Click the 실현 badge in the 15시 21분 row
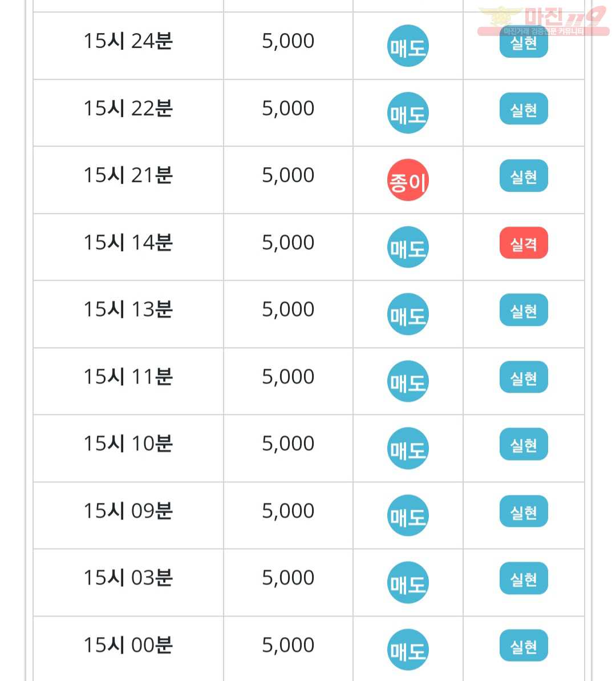Viewport: 616px width, 681px height. pyautogui.click(x=524, y=176)
